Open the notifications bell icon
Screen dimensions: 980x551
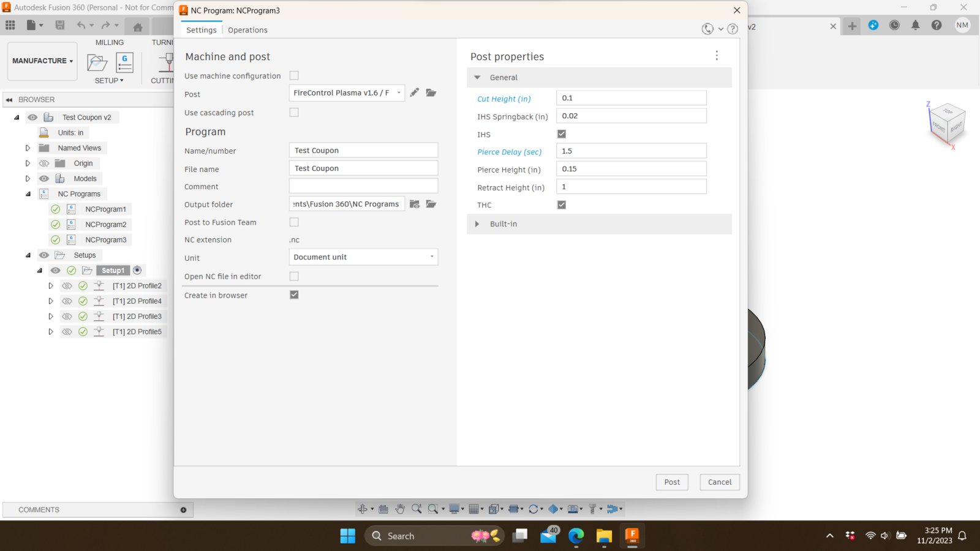916,25
